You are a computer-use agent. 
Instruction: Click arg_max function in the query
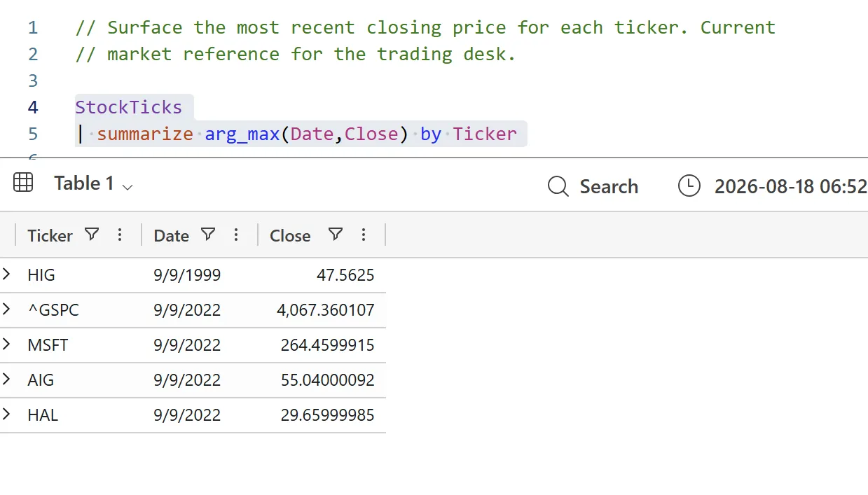tap(242, 134)
